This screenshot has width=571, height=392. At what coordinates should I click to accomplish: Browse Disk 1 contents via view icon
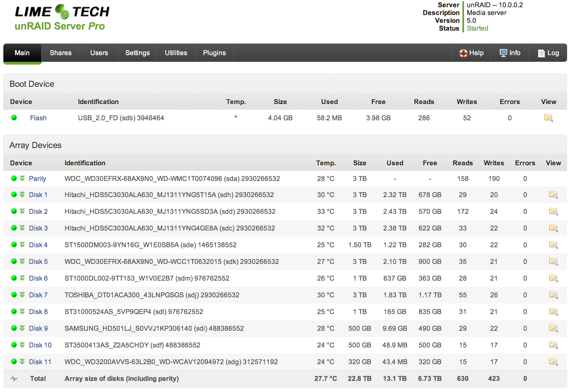pos(553,195)
